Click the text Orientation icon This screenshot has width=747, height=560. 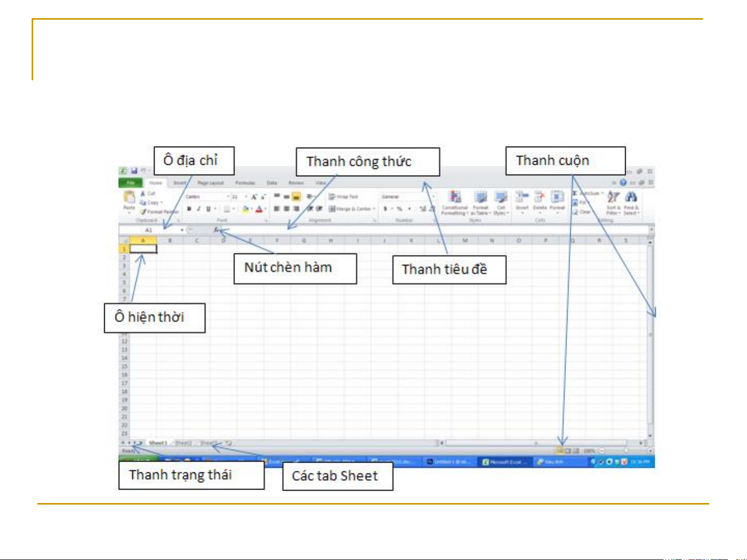click(311, 196)
